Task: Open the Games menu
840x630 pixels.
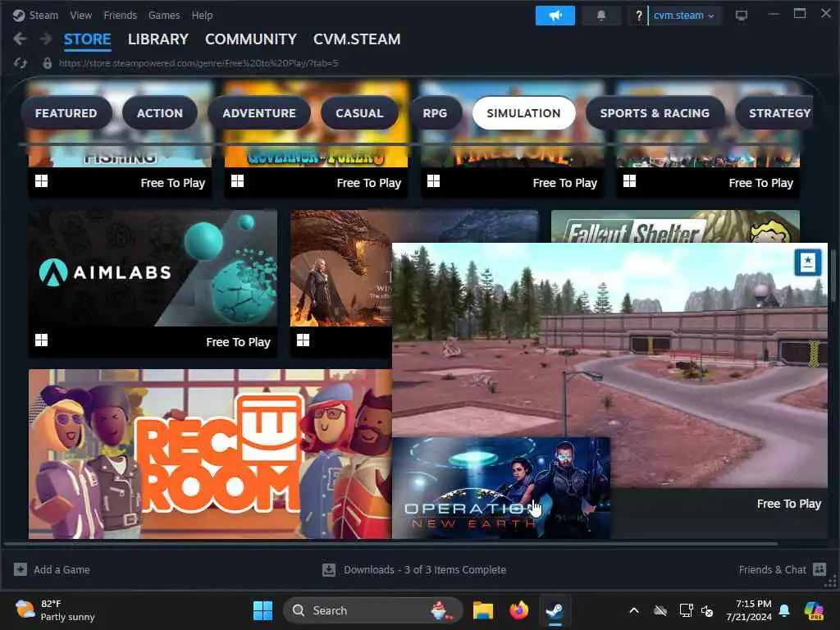Action: (164, 15)
